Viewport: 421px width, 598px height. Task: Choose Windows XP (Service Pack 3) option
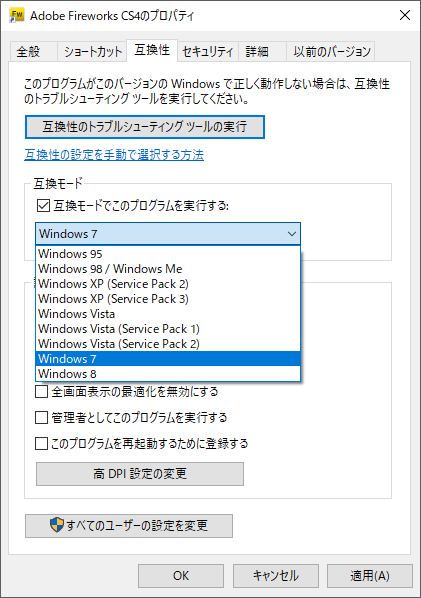(168, 299)
